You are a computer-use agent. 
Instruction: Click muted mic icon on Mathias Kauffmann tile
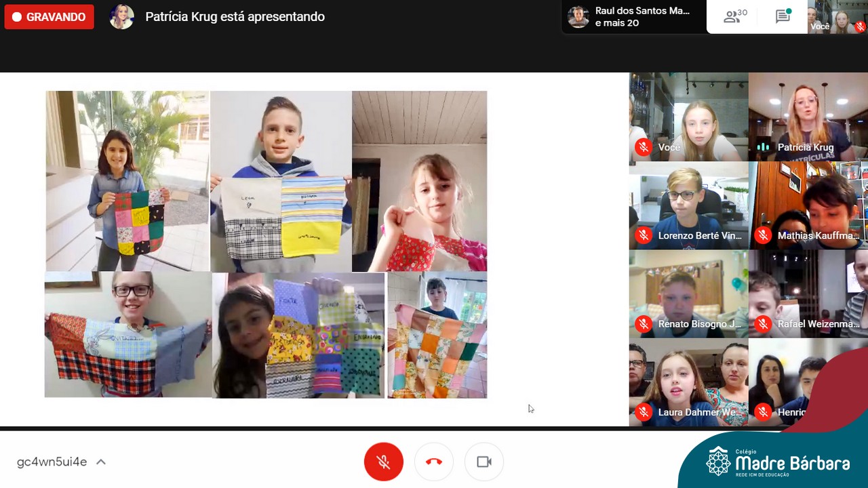coord(763,236)
